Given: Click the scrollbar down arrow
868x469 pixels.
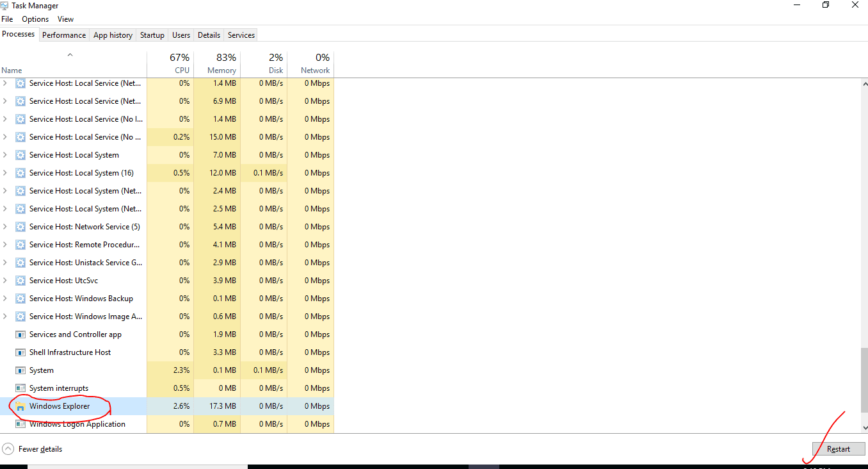Looking at the screenshot, I should (x=865, y=427).
